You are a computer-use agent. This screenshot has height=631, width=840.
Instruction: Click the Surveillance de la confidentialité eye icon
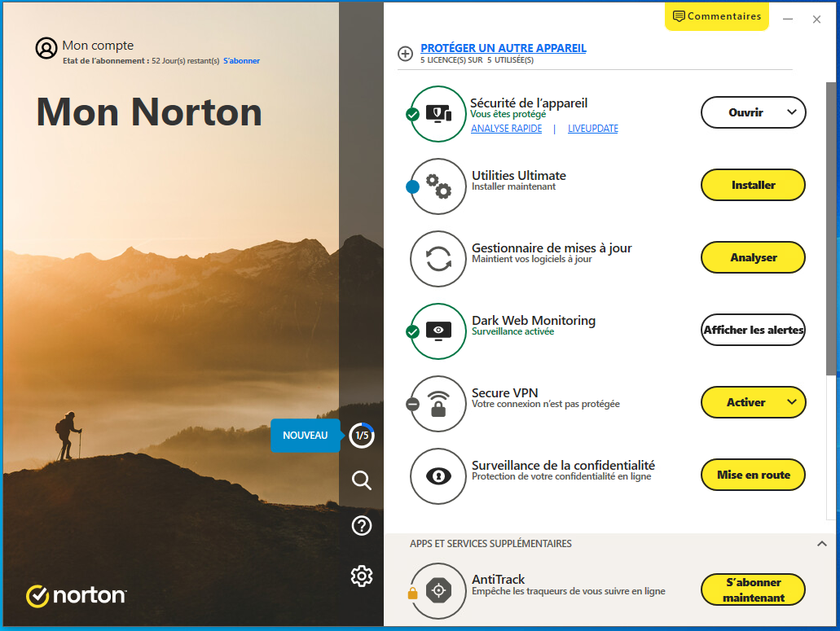click(438, 475)
